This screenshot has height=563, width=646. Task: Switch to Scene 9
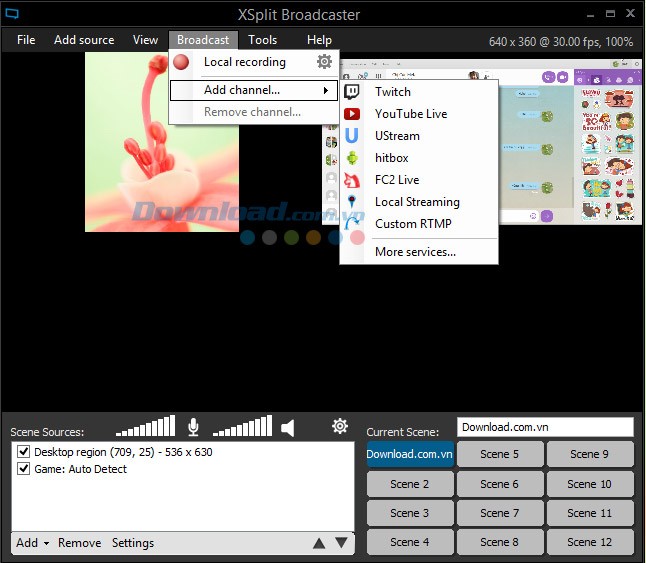tap(590, 454)
